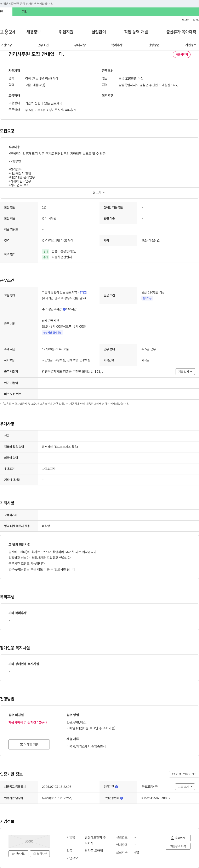The image size is (199, 868).
Task: Jump to the 모집요강 section tab
Action: [6, 45]
